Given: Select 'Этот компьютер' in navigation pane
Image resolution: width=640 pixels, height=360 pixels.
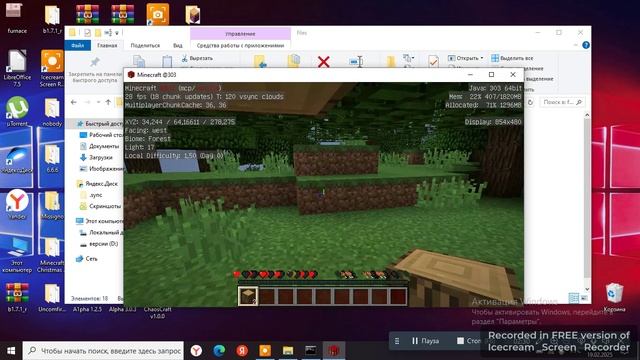Looking at the screenshot, I should (99, 221).
